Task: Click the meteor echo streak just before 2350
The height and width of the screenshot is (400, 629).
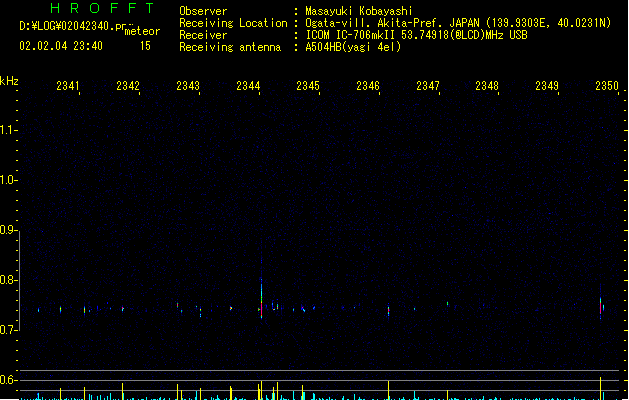Action: pos(601,307)
